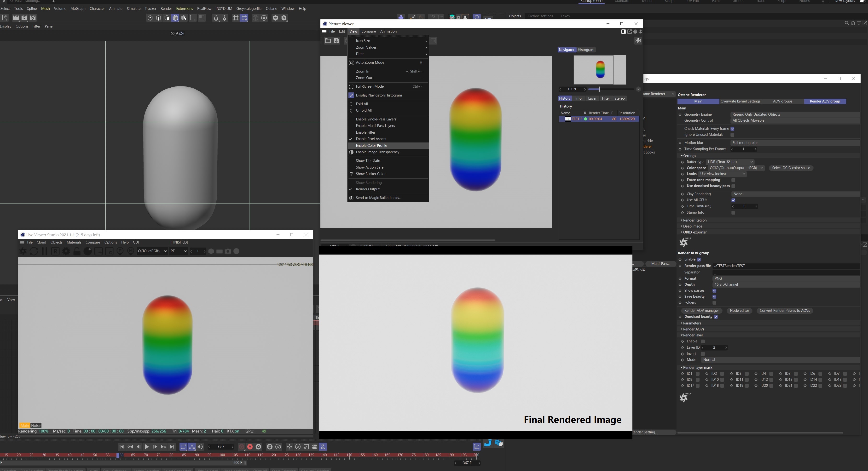This screenshot has width=868, height=471.
Task: Click the Render AOV manager button
Action: 701,311
